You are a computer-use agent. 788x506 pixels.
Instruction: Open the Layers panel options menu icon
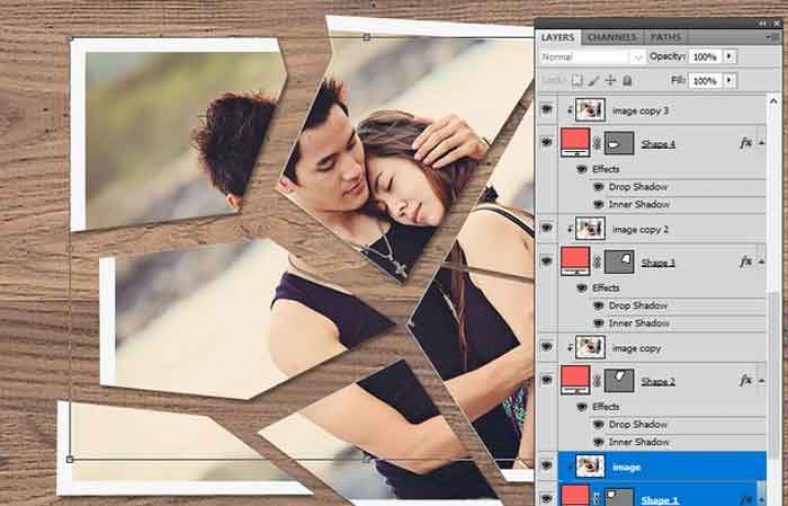[x=770, y=37]
